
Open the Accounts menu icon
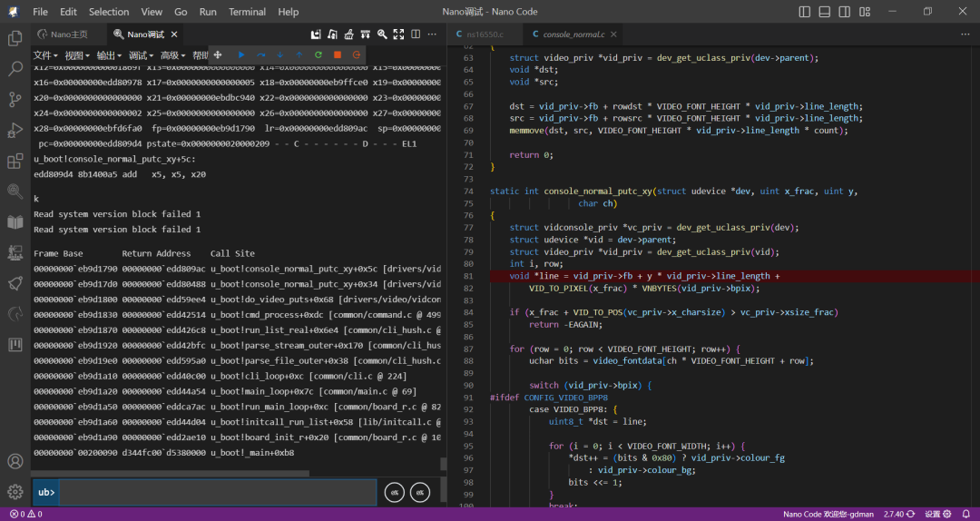pos(15,462)
